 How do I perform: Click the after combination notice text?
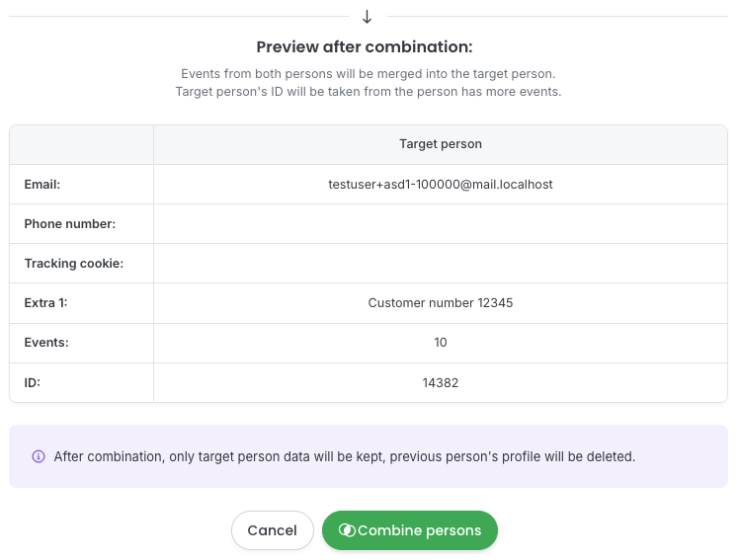pos(344,456)
